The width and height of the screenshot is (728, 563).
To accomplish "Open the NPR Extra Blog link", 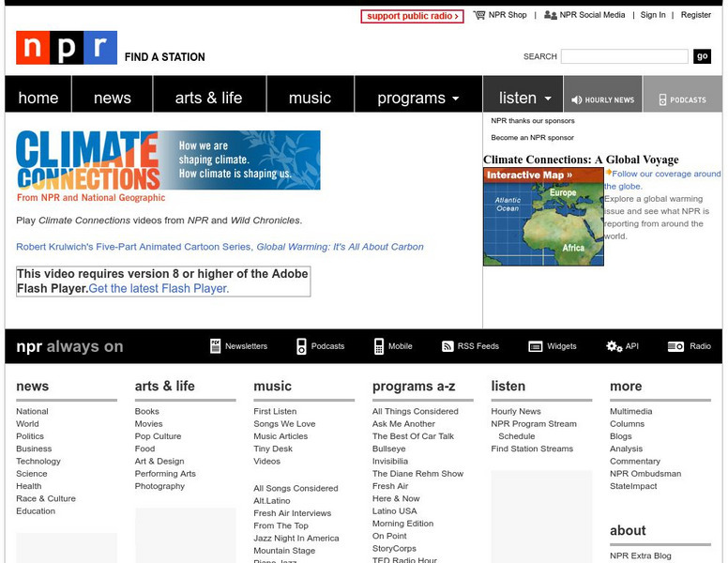I will (x=640, y=555).
